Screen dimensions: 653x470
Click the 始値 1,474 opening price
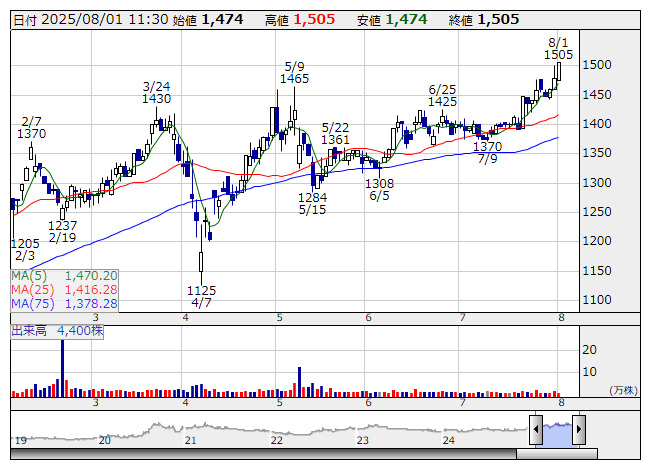pos(208,20)
